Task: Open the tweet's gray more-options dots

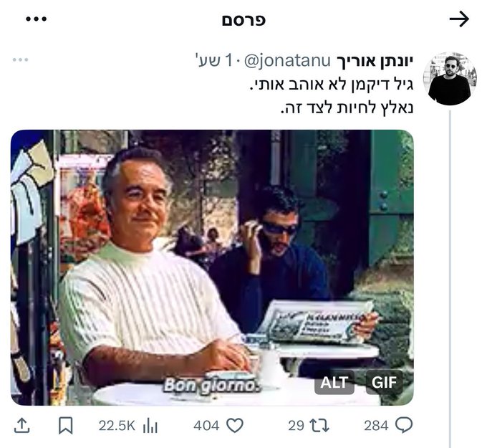Action: 21,59
